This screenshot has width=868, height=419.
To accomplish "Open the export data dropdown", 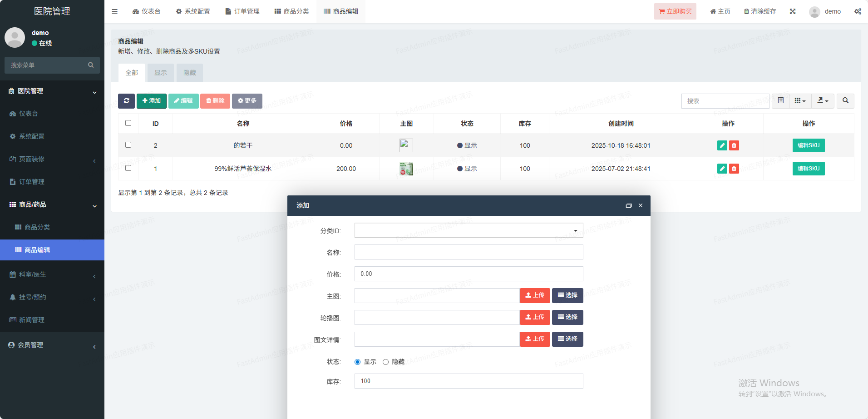I will (823, 101).
